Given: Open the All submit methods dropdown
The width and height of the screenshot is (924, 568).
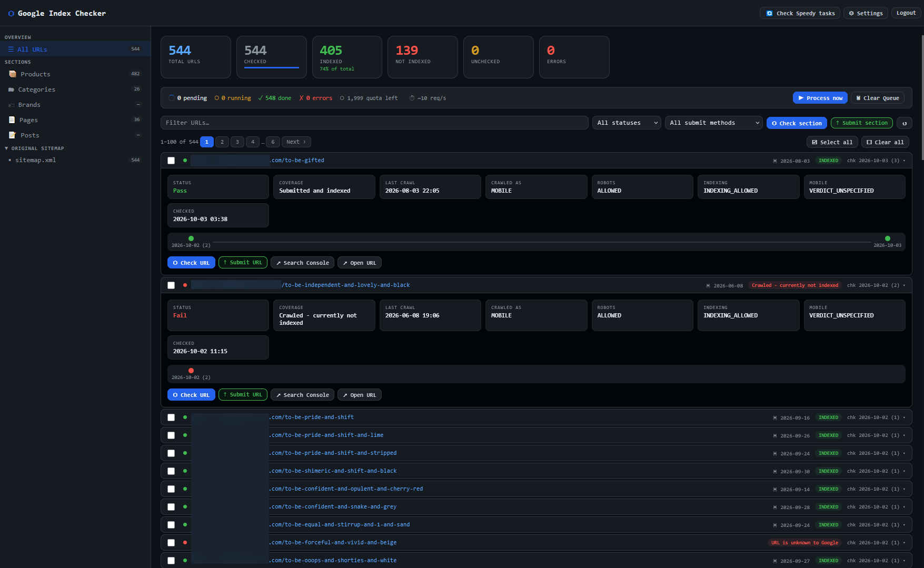Looking at the screenshot, I should [x=713, y=123].
